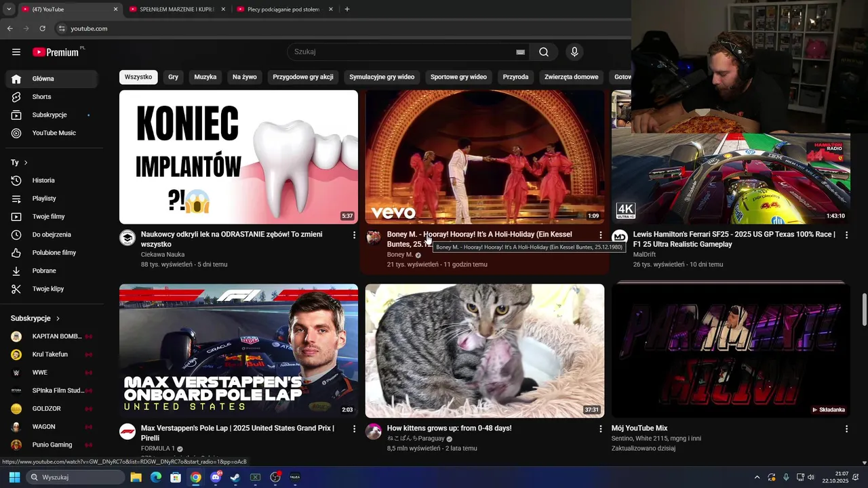Screen dimensions: 868x488
Task: Open the Paraguay kitten channel avatar
Action: (x=374, y=432)
